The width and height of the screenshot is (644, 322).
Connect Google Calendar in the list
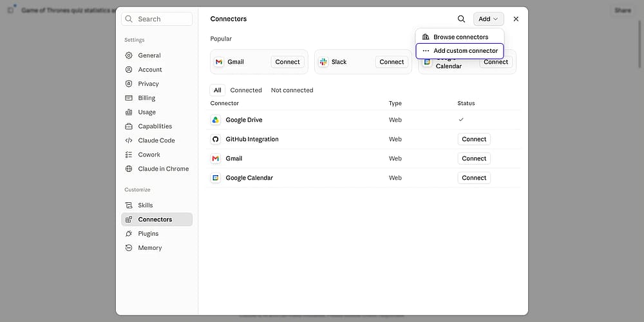[474, 178]
